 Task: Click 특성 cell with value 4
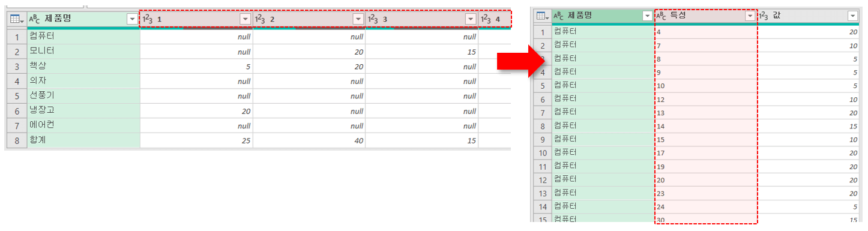click(705, 32)
